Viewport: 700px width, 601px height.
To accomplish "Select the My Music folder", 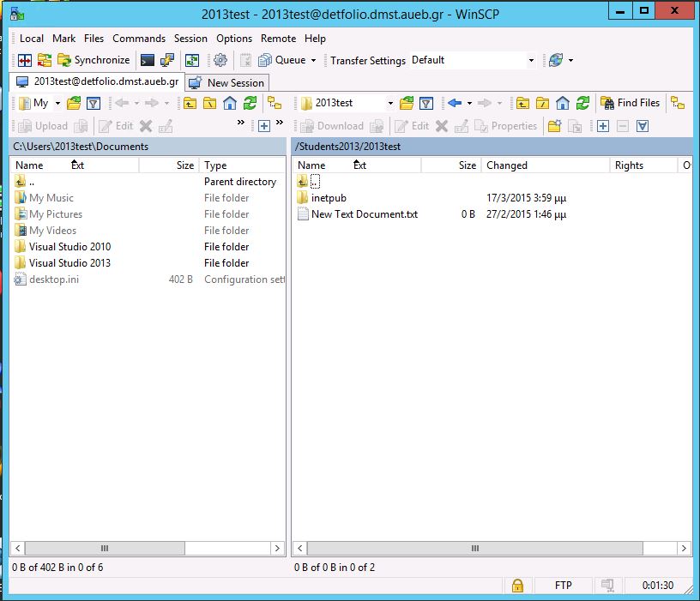I will pos(51,198).
